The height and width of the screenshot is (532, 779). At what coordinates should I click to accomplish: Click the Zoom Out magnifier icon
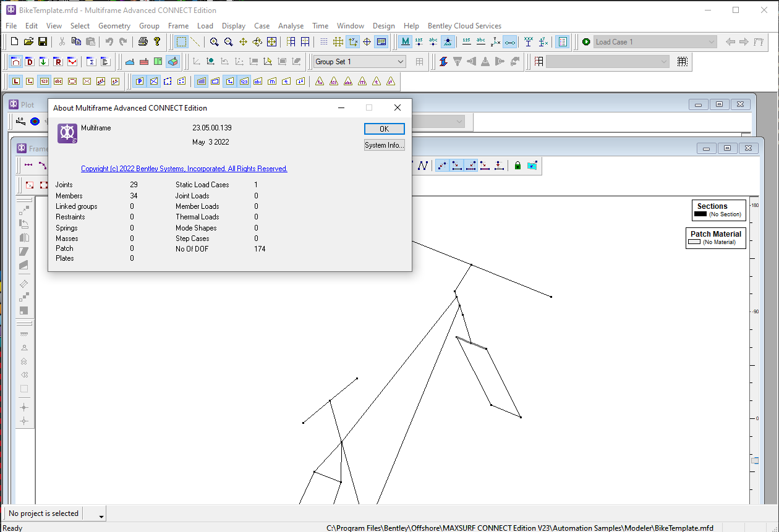coord(228,42)
